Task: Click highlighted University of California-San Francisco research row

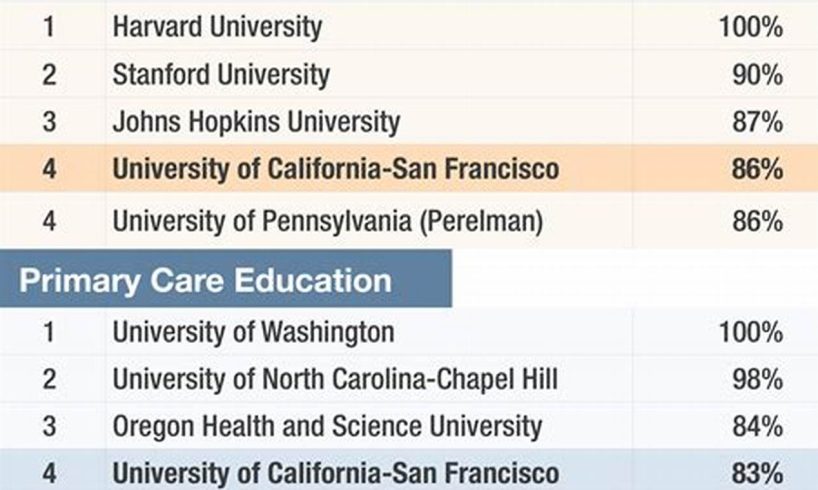Action: [409, 169]
